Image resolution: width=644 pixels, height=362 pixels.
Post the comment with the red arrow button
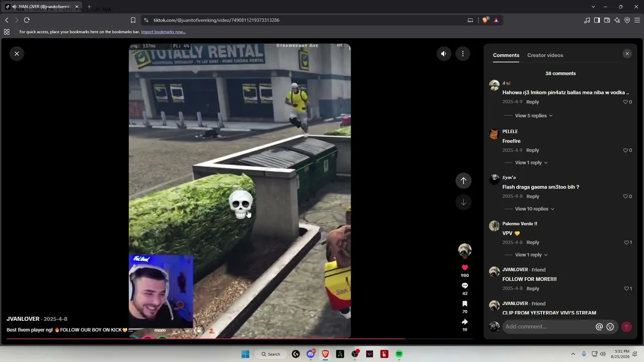click(x=626, y=327)
